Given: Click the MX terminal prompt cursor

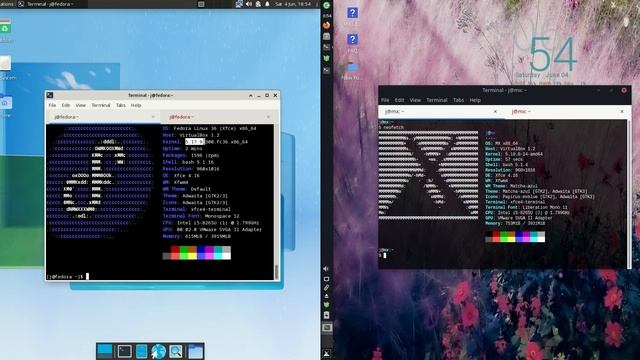Looking at the screenshot, I should (384, 255).
